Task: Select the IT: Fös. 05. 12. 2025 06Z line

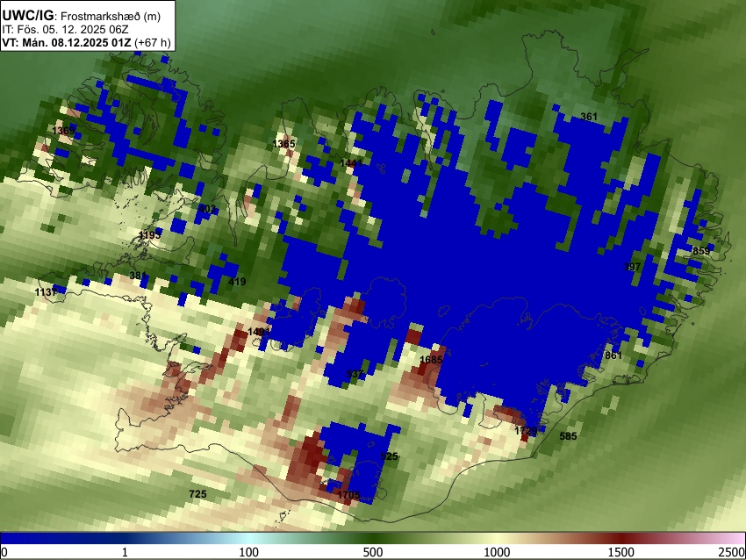Action: 65,30
